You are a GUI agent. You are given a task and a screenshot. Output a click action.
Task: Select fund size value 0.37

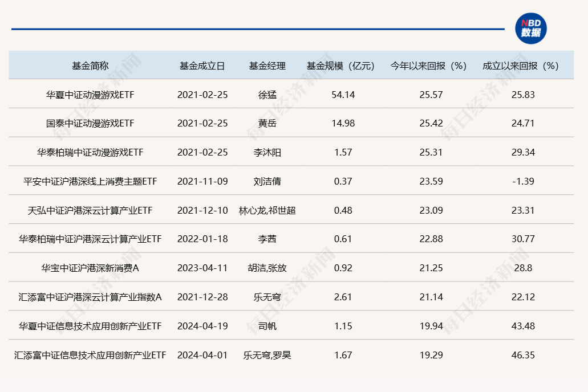[x=343, y=181]
